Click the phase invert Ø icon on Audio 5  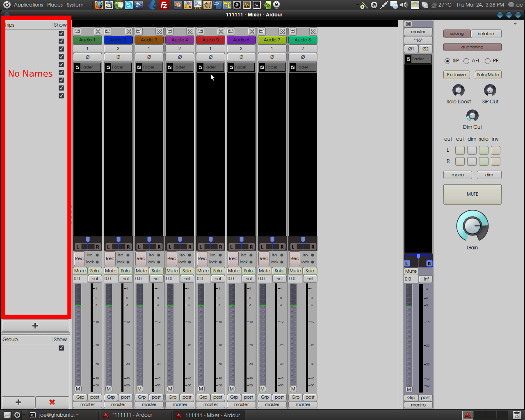tap(210, 57)
